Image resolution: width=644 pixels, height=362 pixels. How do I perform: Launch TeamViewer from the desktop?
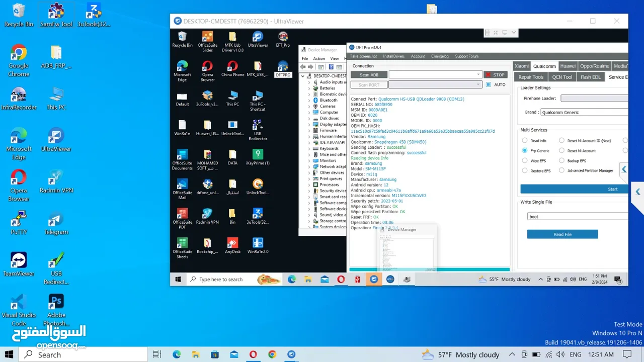[x=19, y=264]
